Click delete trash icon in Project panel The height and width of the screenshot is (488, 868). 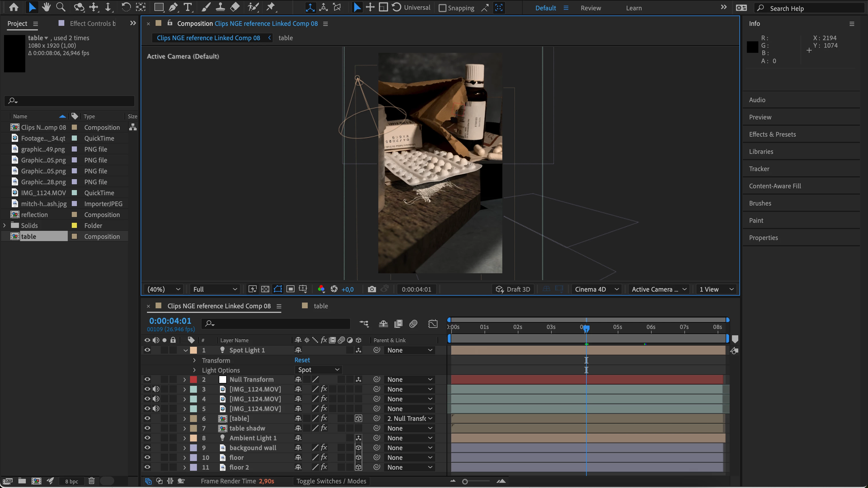coord(91,481)
